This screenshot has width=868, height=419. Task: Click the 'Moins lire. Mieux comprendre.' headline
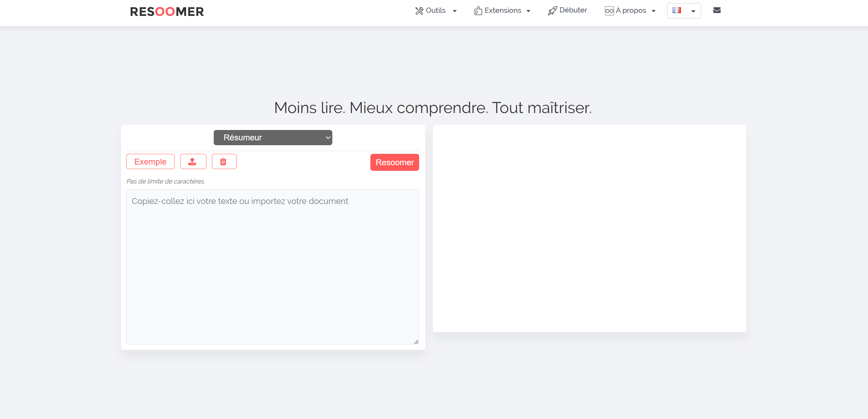(381, 108)
